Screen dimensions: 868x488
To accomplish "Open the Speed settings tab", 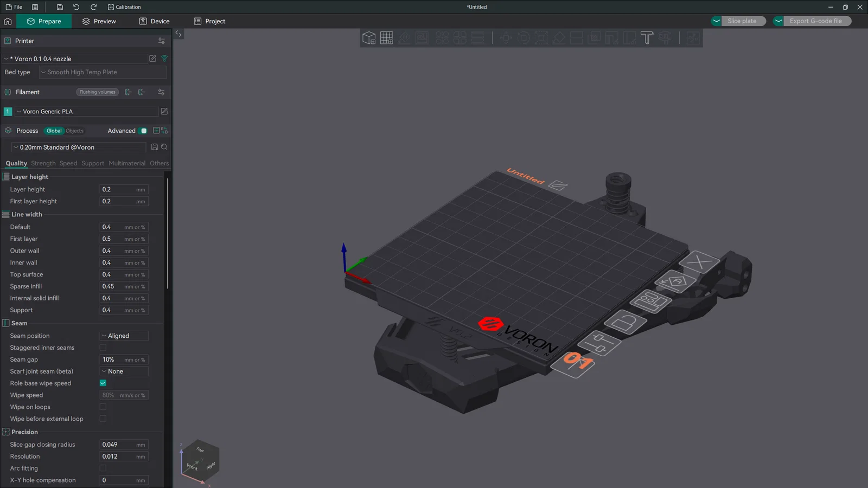I will (68, 163).
